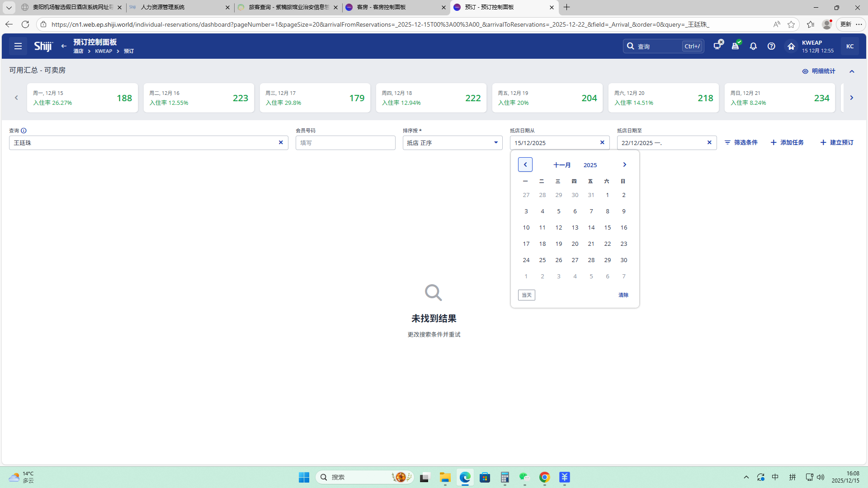The image size is (868, 488).
Task: Click the back arrow beside Shiji logo
Action: tap(64, 46)
